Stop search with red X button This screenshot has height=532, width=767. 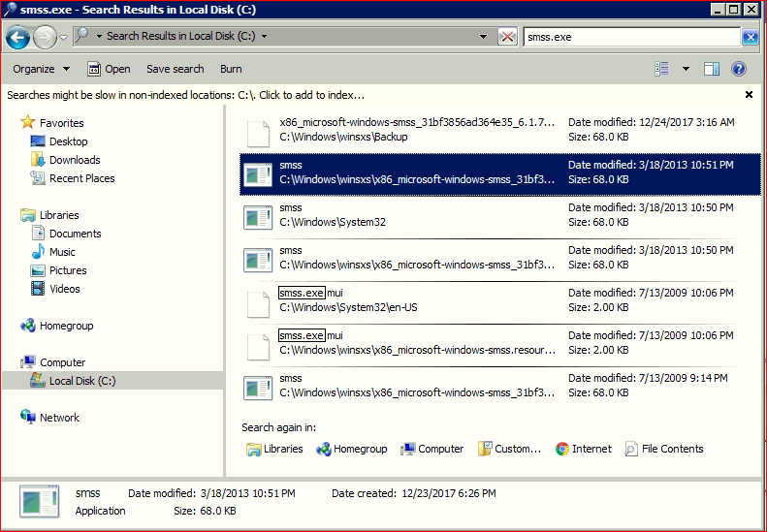click(x=508, y=37)
